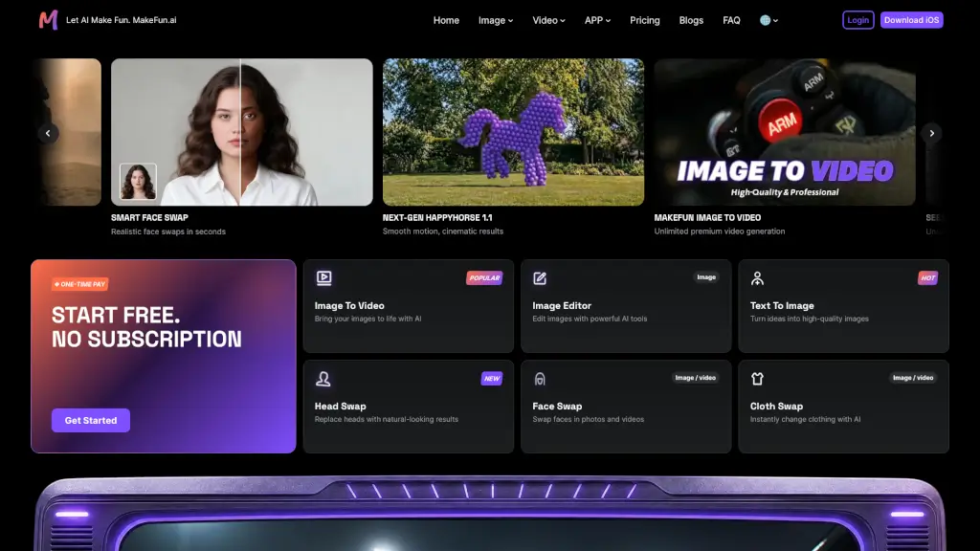
Task: Click the globe language icon
Action: (x=765, y=20)
